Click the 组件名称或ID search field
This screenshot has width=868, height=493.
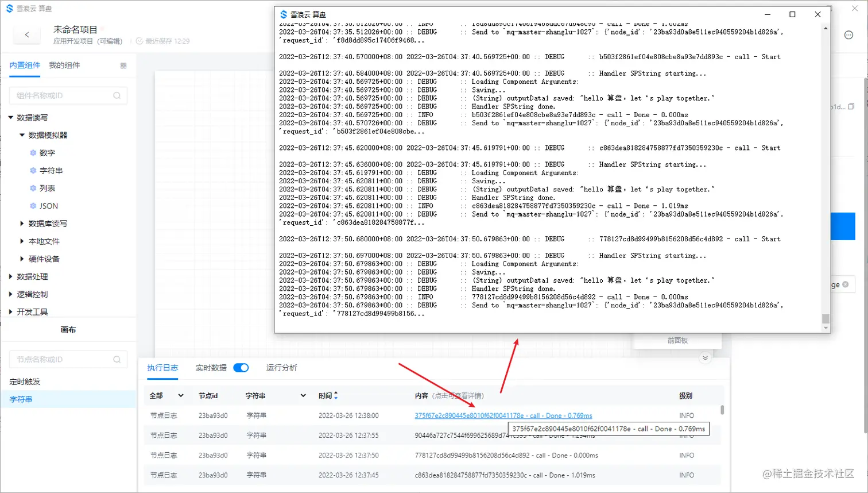(68, 95)
